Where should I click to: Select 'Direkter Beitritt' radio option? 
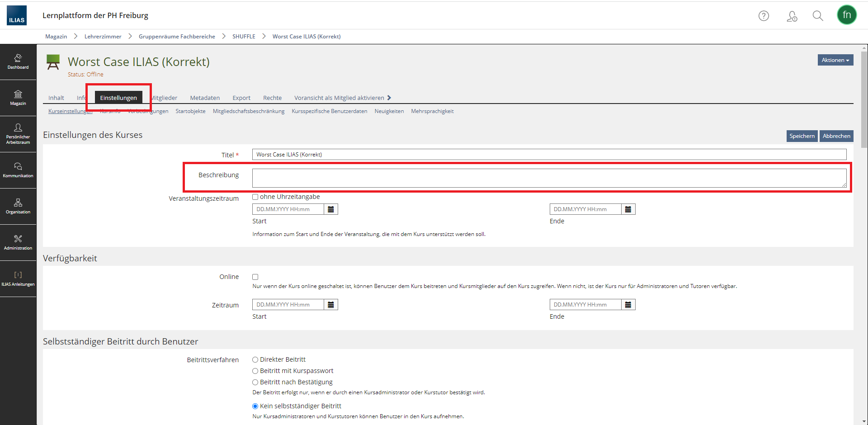255,360
